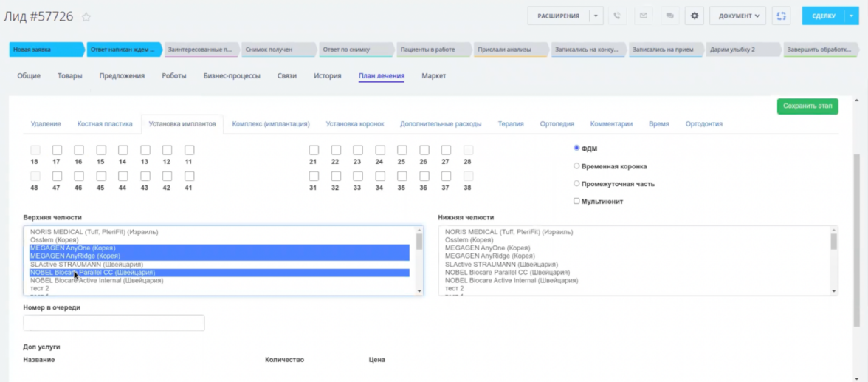This screenshot has width=868, height=382.
Task: Expand the Сделку button dropdown arrow
Action: click(851, 16)
